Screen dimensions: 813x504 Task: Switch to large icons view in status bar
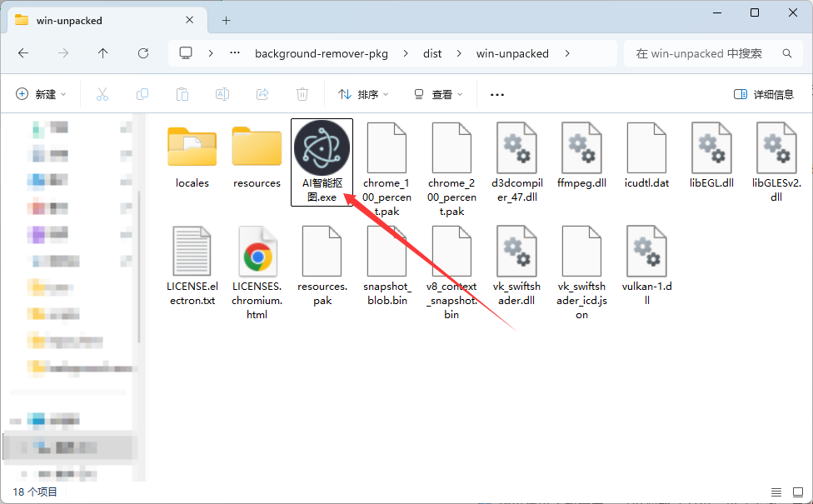[x=798, y=492]
